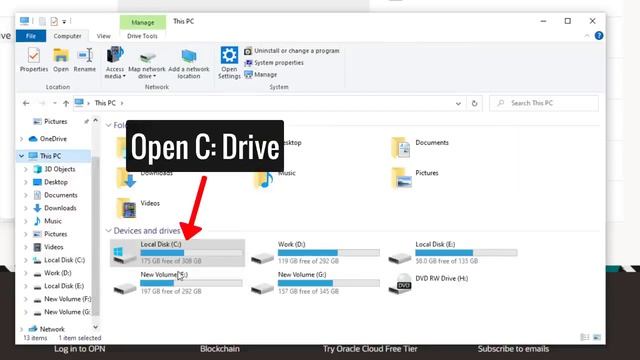
Task: Click the Search This PC field
Action: 544,103
